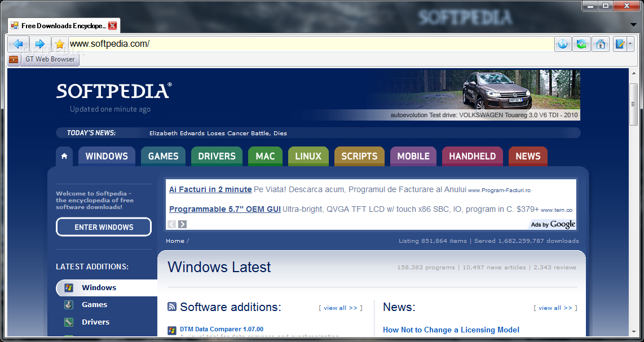Viewport: 644px width, 342px height.
Task: Select the Free Downloads Encyclopedia tab
Action: tap(64, 26)
